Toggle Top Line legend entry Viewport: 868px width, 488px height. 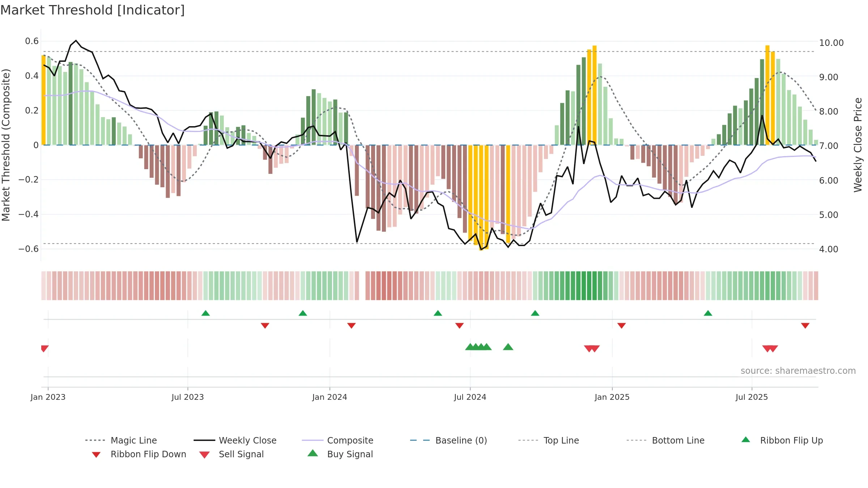point(548,440)
